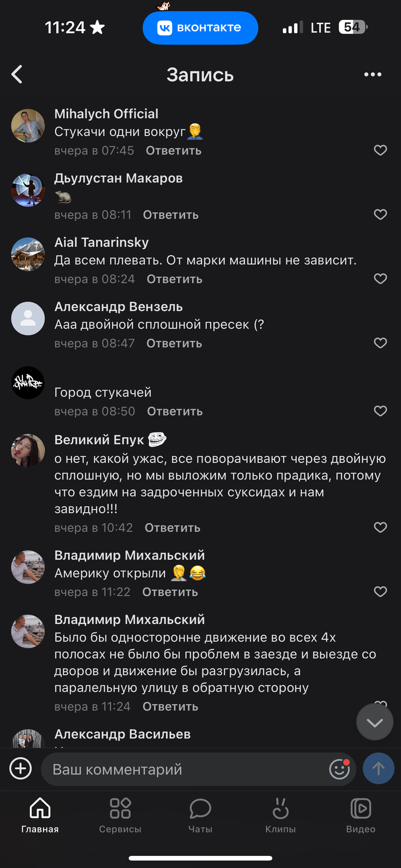The image size is (401, 868).
Task: Reply to Дьулустан Макаров's comment
Action: click(x=170, y=215)
